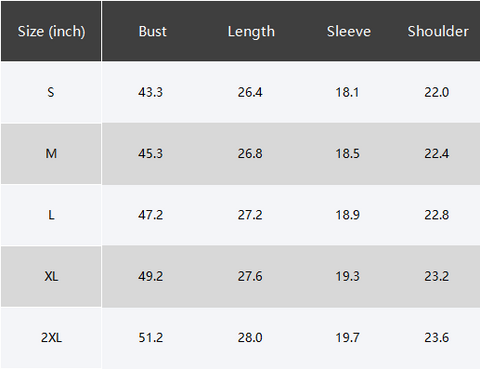Screen dimensions: 480x369
Task: Choose the 2XL size row label
Action: coord(51,338)
